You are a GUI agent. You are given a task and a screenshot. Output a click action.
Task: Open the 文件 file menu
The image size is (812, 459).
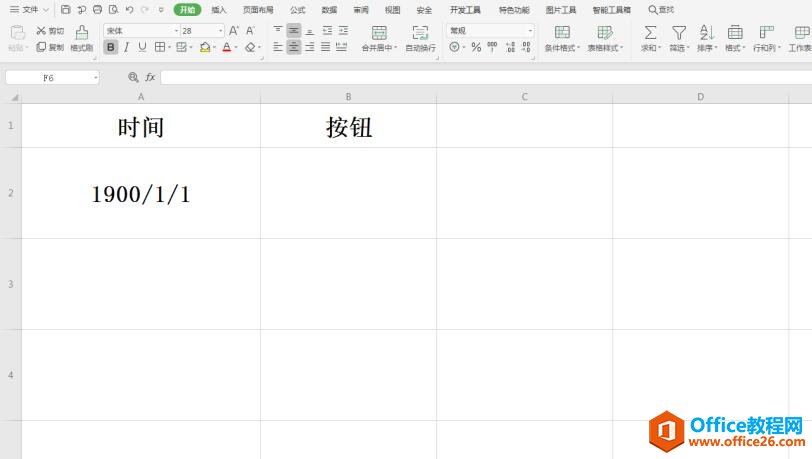tap(29, 9)
